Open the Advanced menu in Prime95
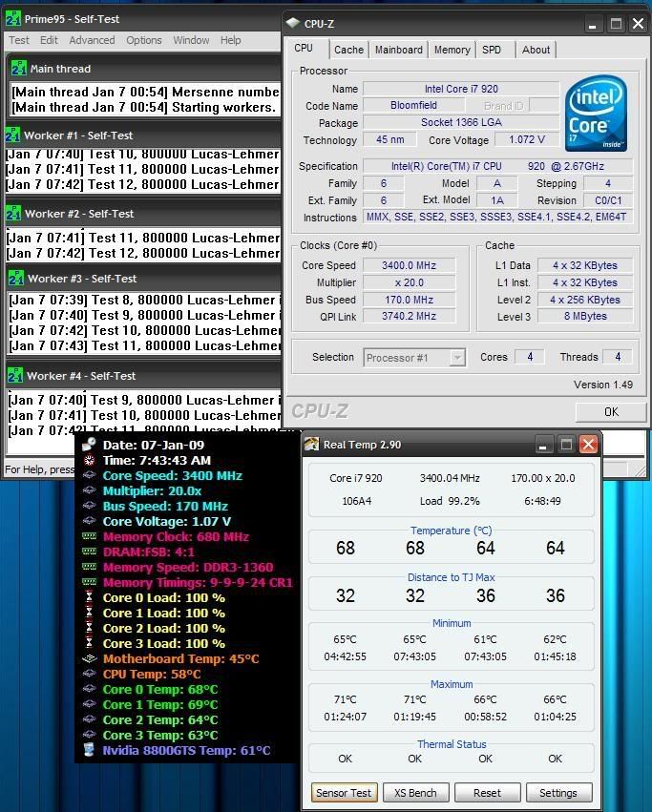The image size is (652, 812). pos(92,40)
